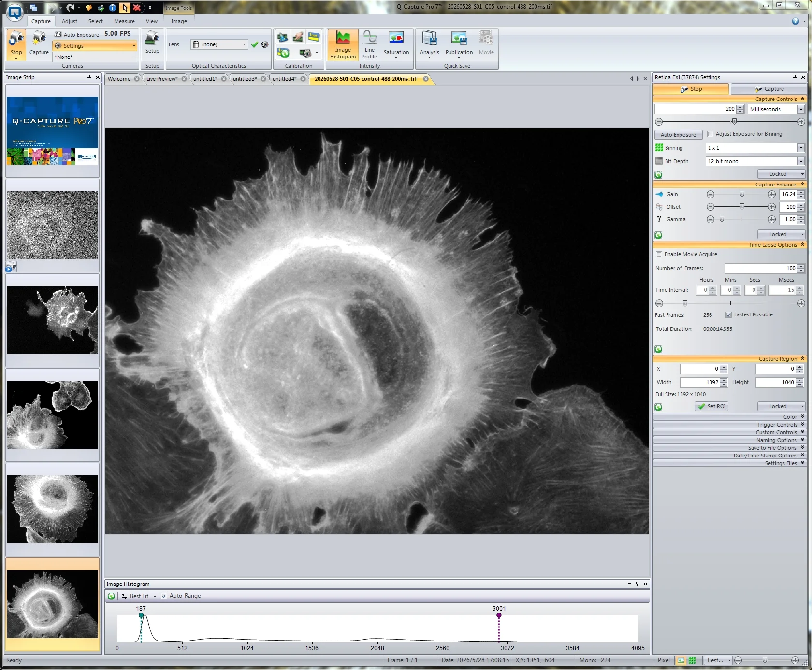
Task: Switch to Measure ribbon tab
Action: tap(124, 21)
